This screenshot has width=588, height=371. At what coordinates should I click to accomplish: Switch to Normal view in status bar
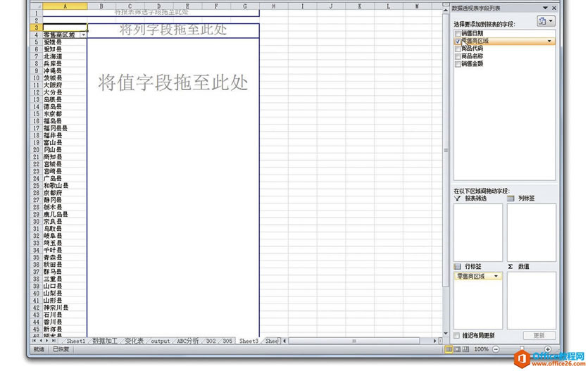[449, 349]
